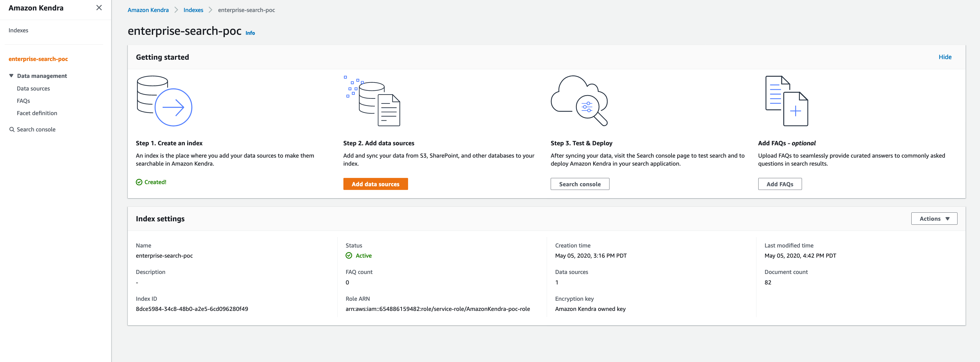Open Facet definition in the sidebar

[37, 113]
